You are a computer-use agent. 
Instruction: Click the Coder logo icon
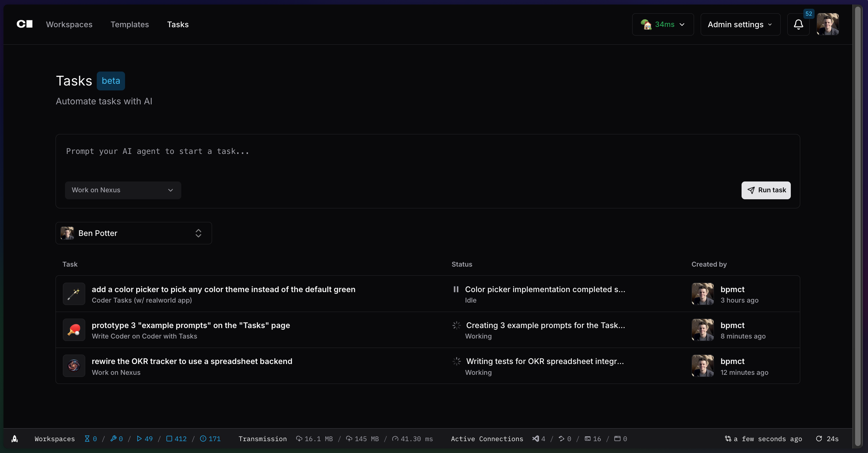(x=24, y=24)
